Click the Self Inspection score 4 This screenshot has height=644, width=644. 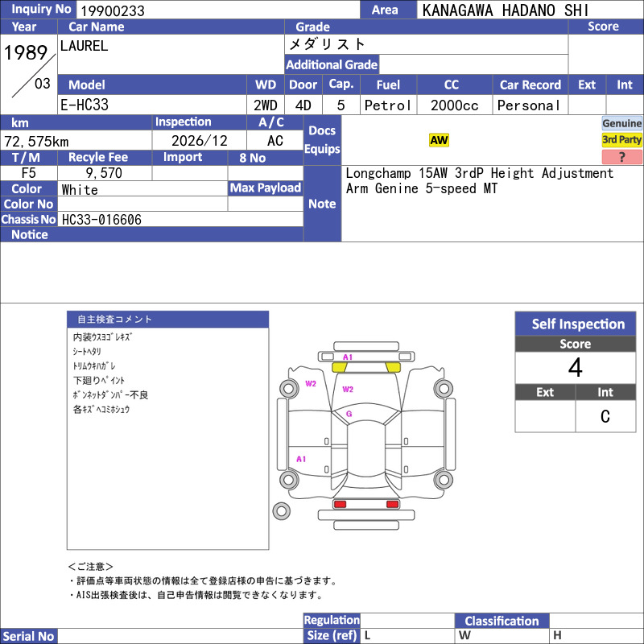click(x=576, y=367)
